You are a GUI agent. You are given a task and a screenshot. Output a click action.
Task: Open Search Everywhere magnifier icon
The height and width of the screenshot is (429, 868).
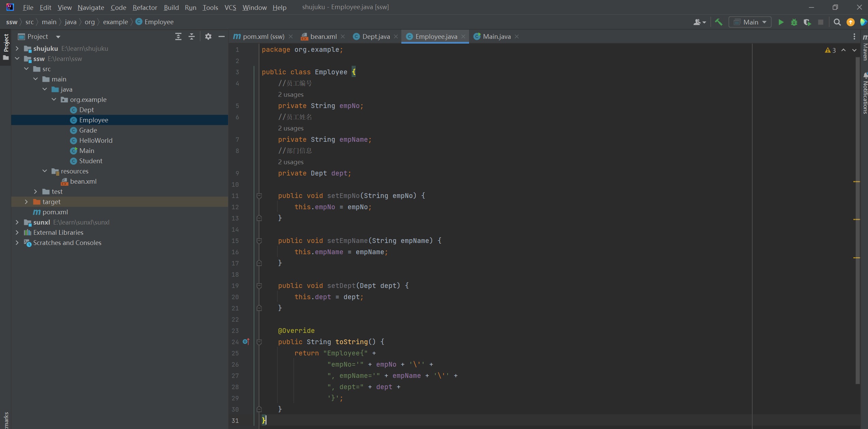coord(837,22)
